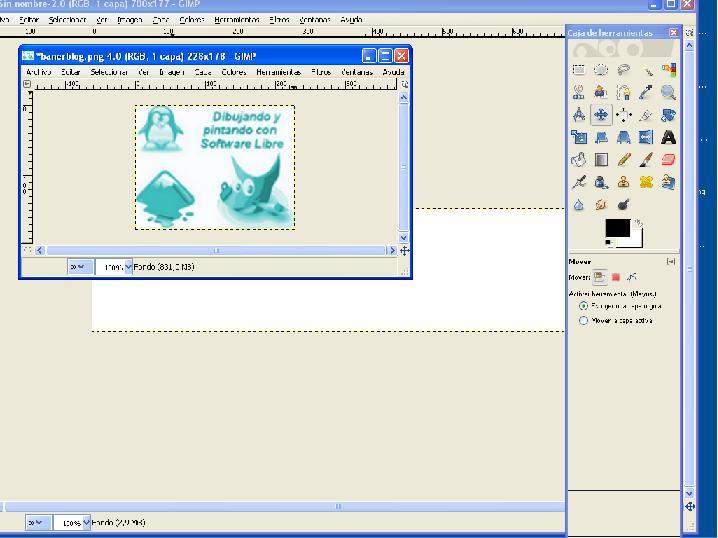This screenshot has height=538, width=718.
Task: Select the Airbrush tool
Action: point(579,182)
